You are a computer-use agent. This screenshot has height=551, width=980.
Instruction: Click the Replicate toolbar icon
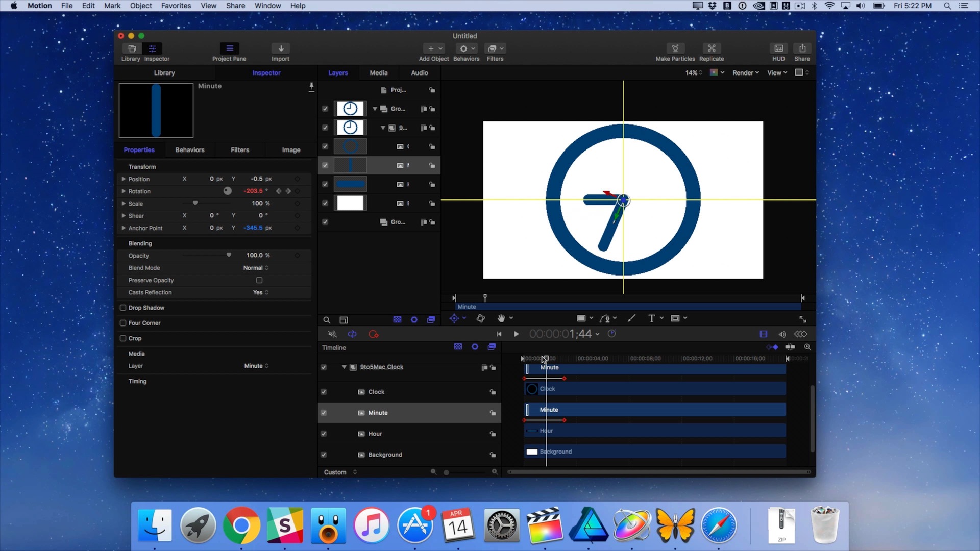(711, 48)
